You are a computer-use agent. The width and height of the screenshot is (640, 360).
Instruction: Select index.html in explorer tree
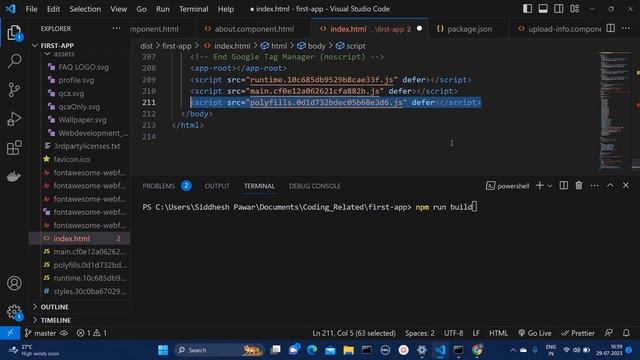80,238
